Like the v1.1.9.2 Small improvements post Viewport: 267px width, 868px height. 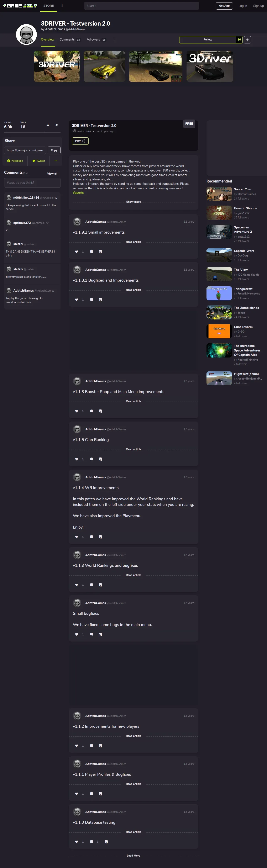(x=77, y=252)
